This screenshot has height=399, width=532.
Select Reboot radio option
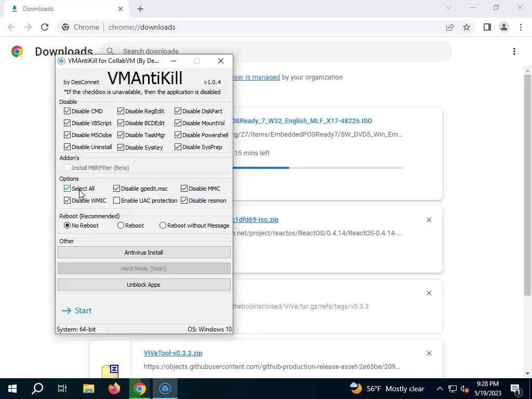click(121, 225)
